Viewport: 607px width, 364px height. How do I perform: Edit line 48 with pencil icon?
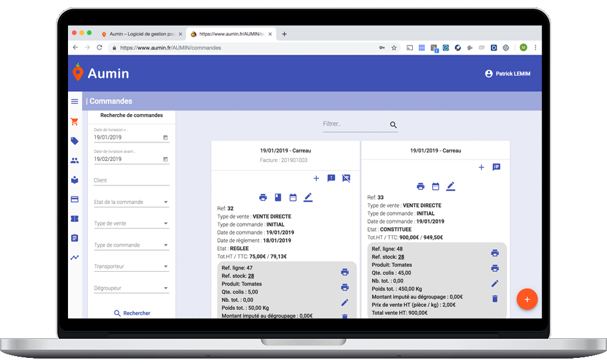pyautogui.click(x=495, y=283)
